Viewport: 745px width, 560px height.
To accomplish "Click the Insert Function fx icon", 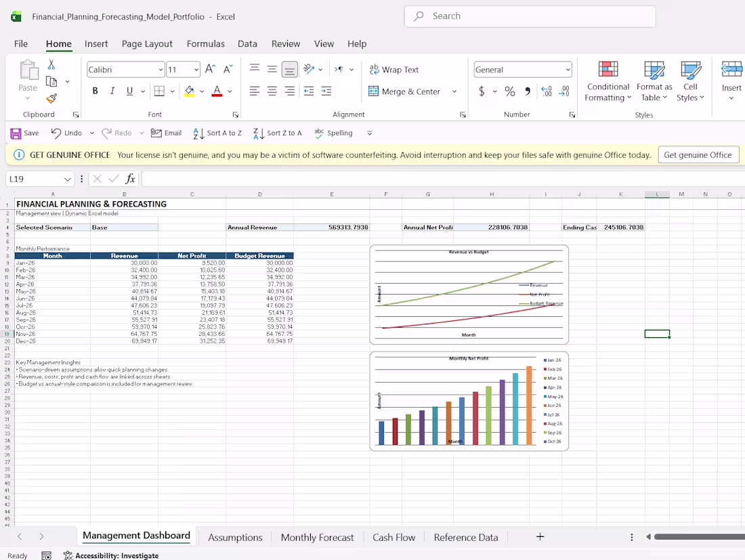I will coord(130,179).
